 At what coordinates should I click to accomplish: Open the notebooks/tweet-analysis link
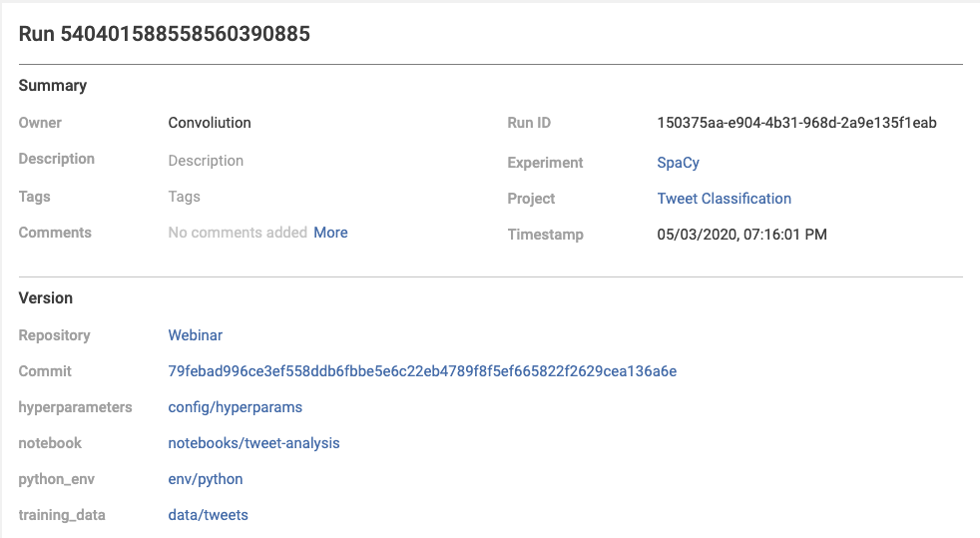253,443
